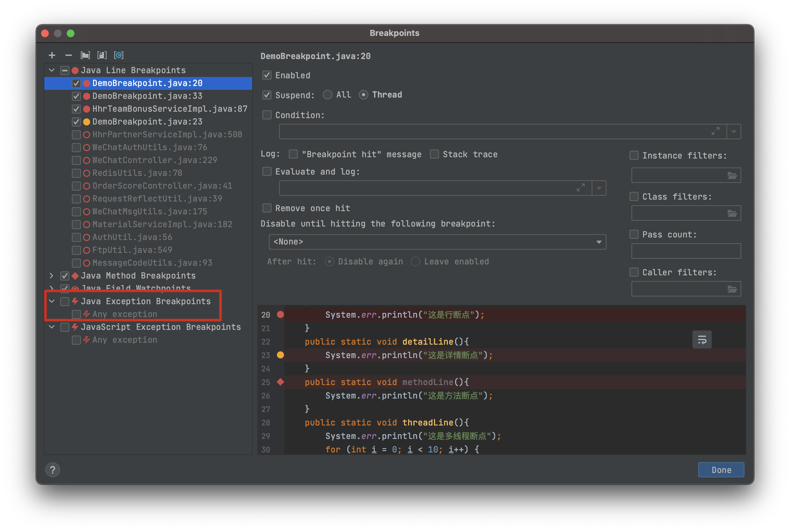The width and height of the screenshot is (790, 532).
Task: Check the Java Exception Breakpoints group box
Action: tap(64, 301)
